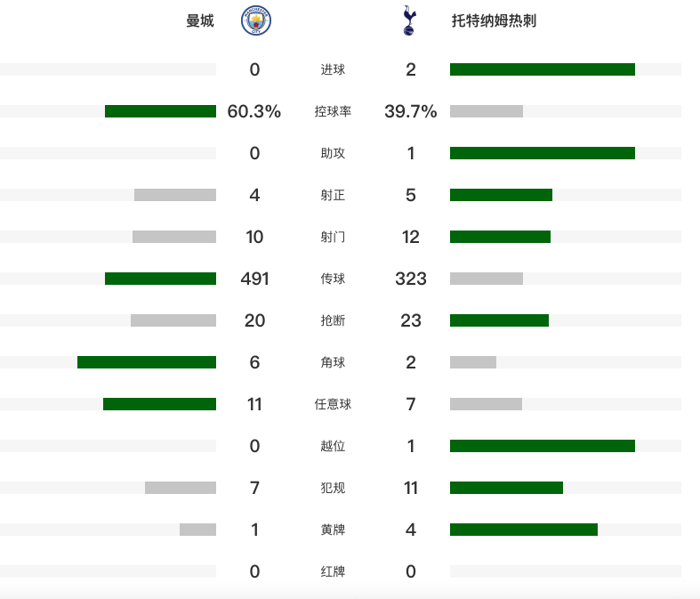Screen dimensions: 700x599
Task: Click Tottenham's green goals bar
Action: tap(543, 69)
